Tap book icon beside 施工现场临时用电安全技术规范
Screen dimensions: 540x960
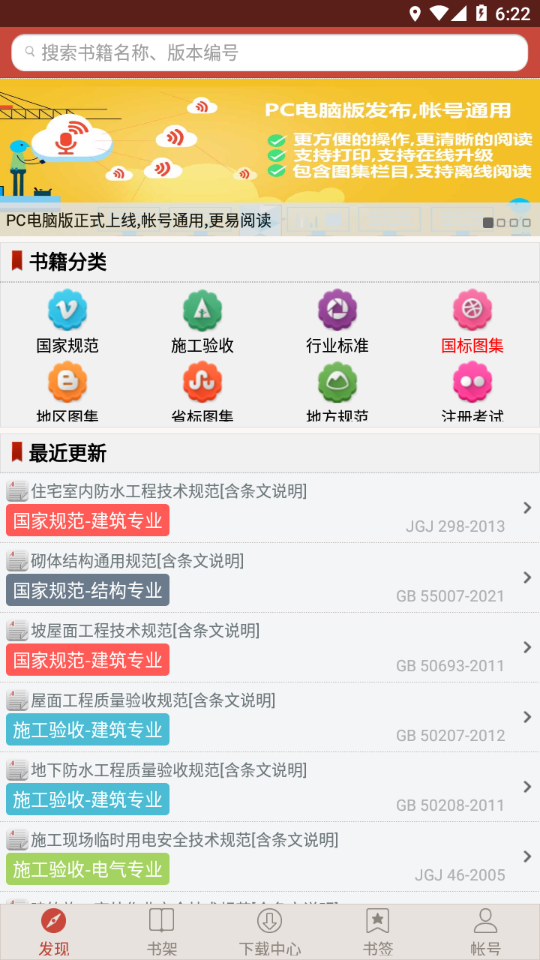[x=17, y=840]
